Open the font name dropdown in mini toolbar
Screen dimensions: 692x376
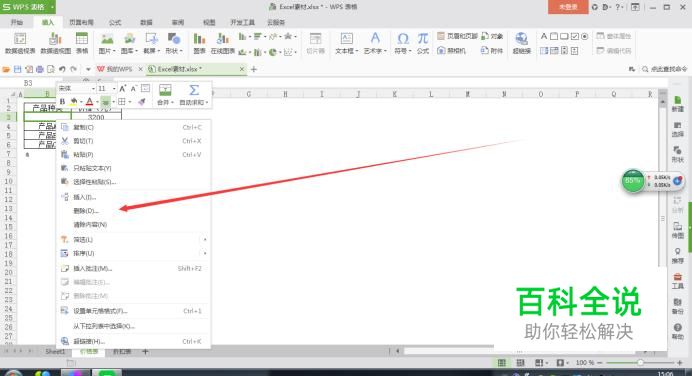point(93,89)
